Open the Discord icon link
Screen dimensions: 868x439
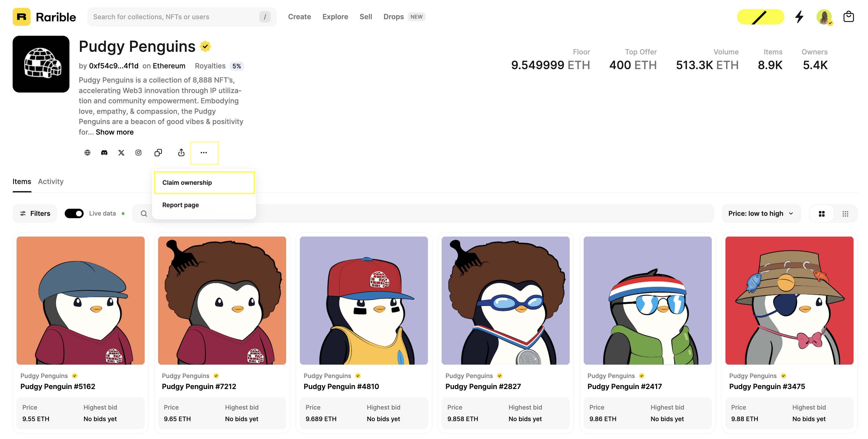pyautogui.click(x=104, y=153)
